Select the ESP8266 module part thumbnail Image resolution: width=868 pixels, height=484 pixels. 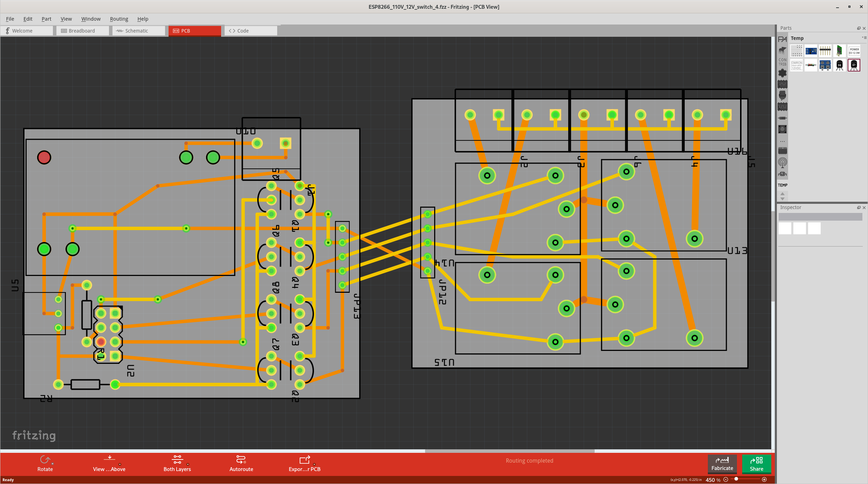click(811, 51)
